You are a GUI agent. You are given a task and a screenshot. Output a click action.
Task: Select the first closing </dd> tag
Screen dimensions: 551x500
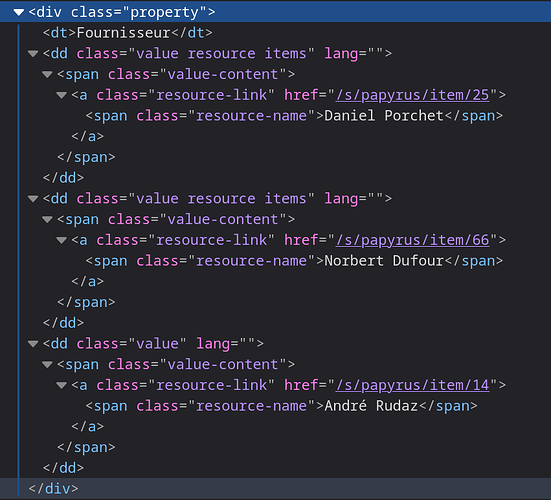(x=63, y=178)
